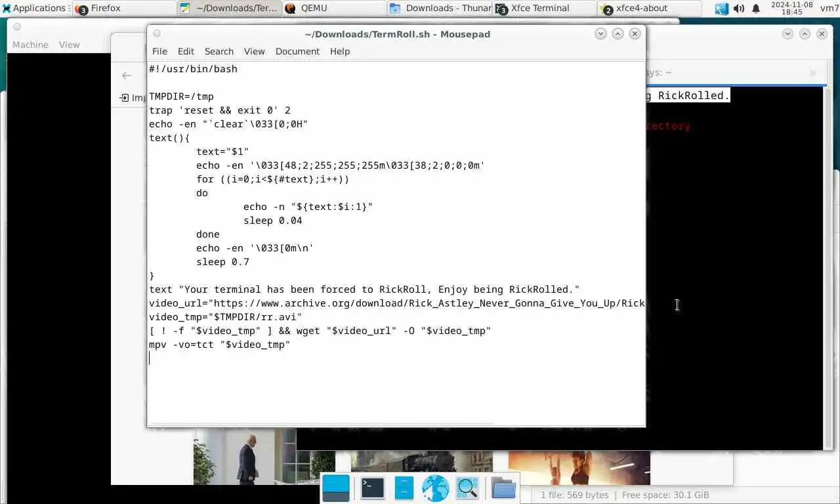Click the line starting with 'for ((i=0'
This screenshot has width=840, height=504.
tap(272, 179)
